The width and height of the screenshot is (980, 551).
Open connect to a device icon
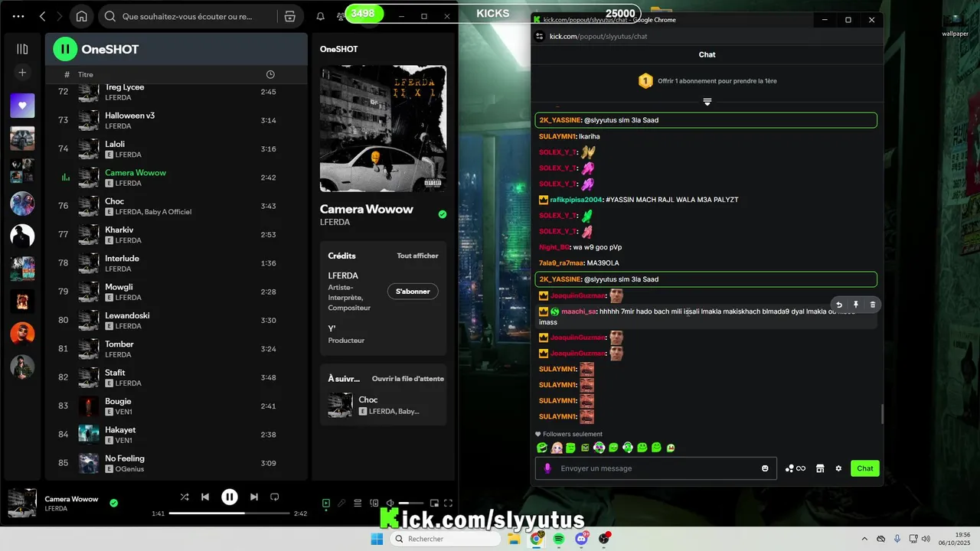click(x=374, y=503)
